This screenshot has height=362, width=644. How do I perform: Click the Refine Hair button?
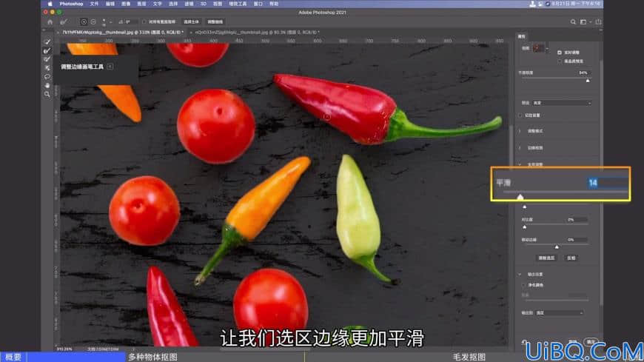coord(215,21)
